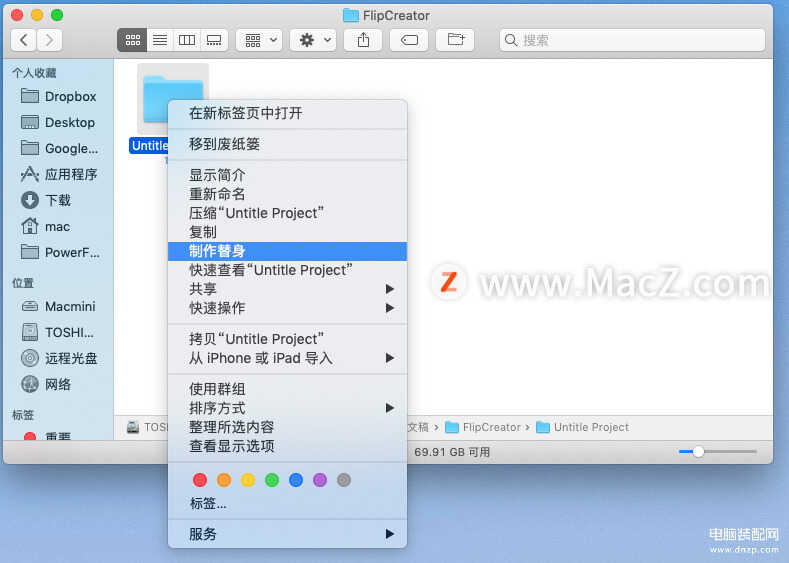Choose 在新标签页中打开 from the context menu
The height and width of the screenshot is (563, 789).
tap(287, 113)
